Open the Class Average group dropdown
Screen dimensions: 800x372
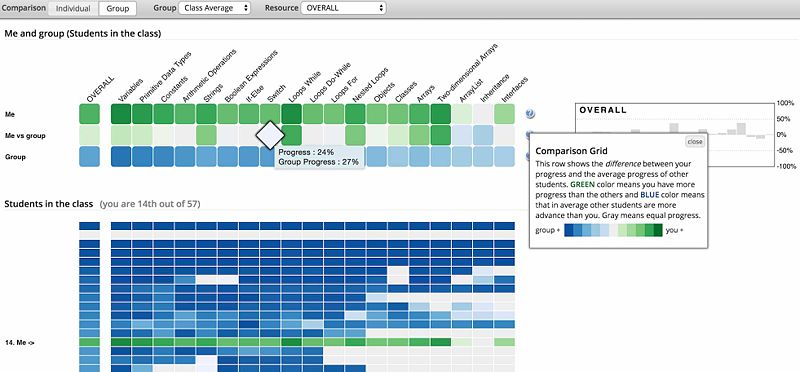point(215,8)
